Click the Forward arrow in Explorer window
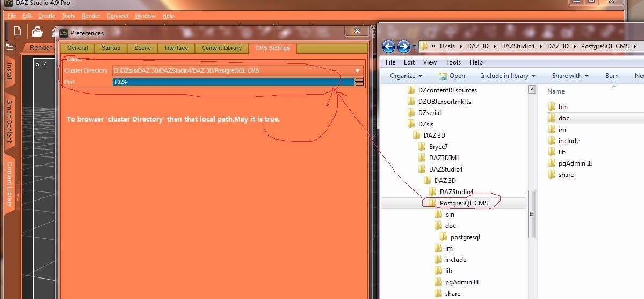The image size is (644, 299). 404,46
